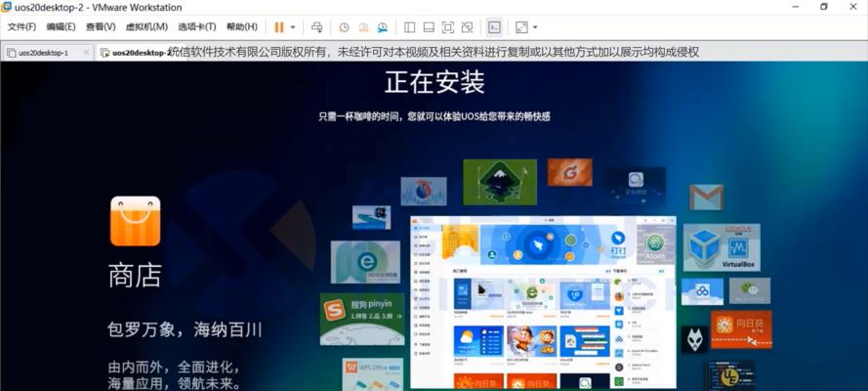Open the 选项卡(T) menu
Viewport: 868px width, 391px height.
pos(197,26)
